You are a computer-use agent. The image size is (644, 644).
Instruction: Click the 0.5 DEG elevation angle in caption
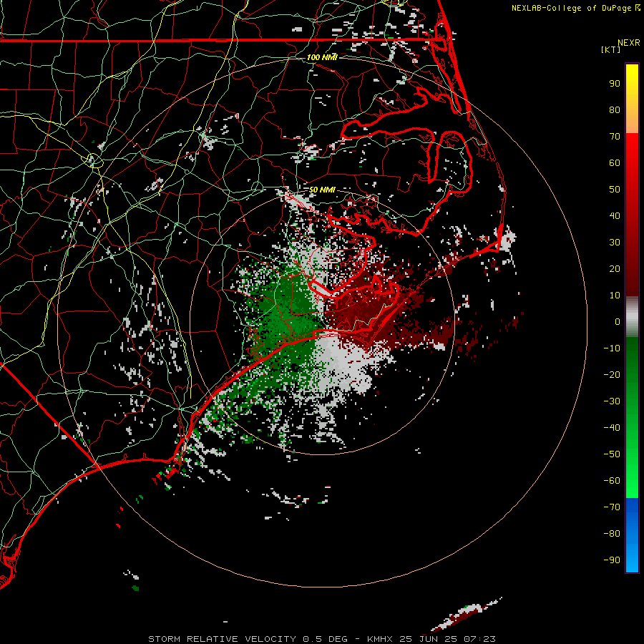(x=325, y=639)
